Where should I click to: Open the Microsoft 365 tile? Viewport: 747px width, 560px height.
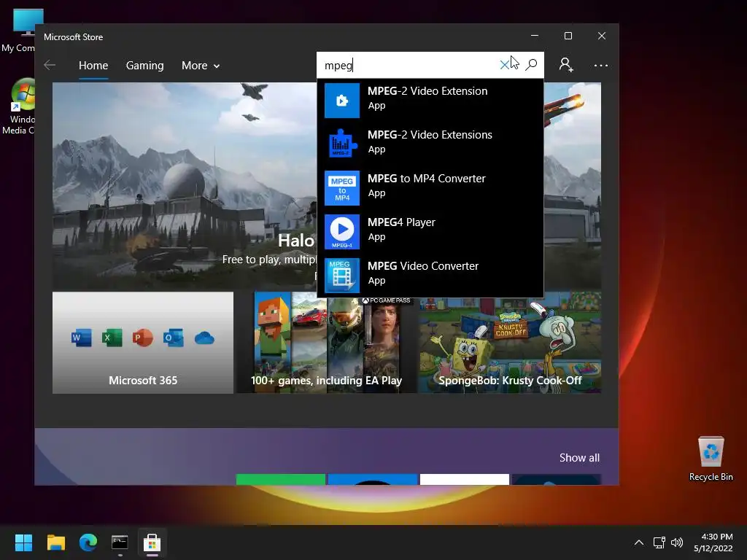(143, 343)
